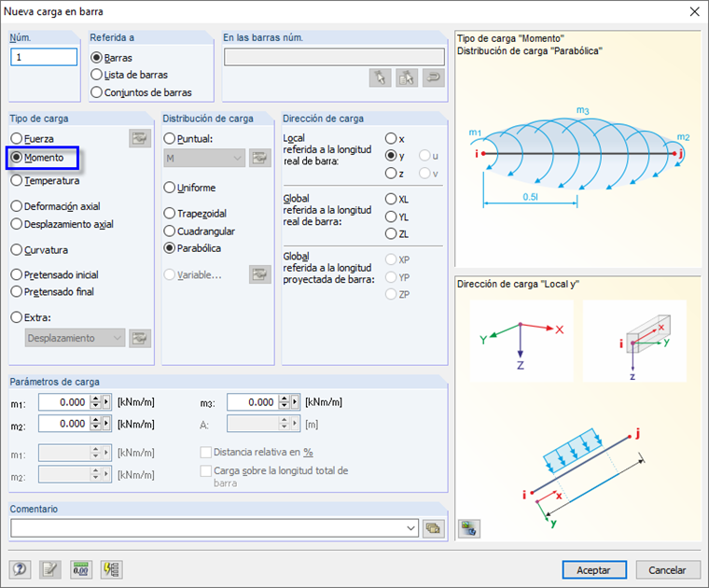Set global direction ZL
The height and width of the screenshot is (588, 709).
(397, 234)
